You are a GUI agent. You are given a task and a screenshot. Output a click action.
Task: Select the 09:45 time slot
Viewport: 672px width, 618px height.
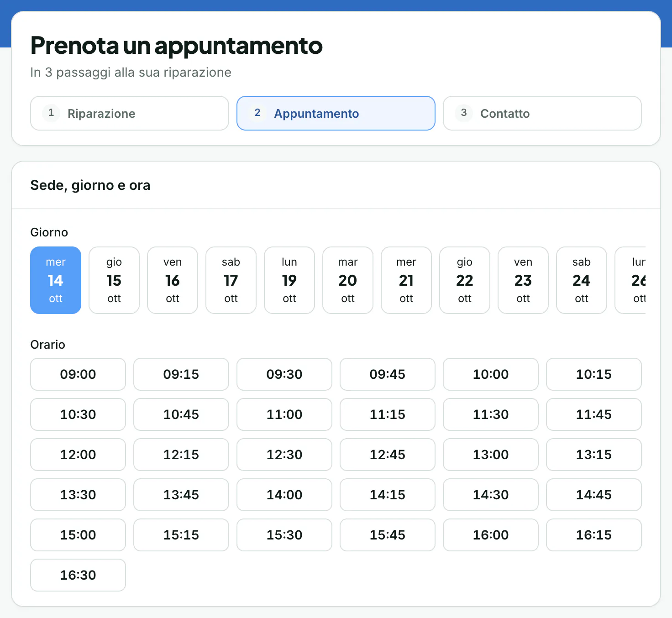tap(388, 374)
